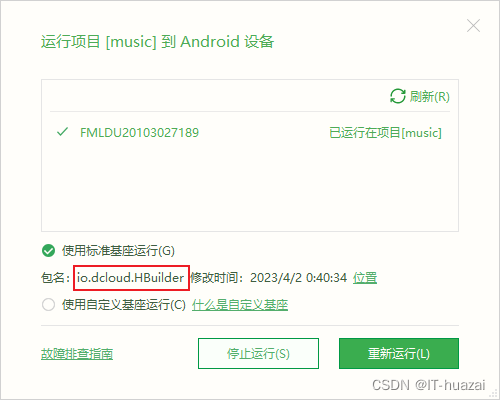500x400 pixels.
Task: Open the 什么是自定义基座 help link
Action: tap(240, 305)
